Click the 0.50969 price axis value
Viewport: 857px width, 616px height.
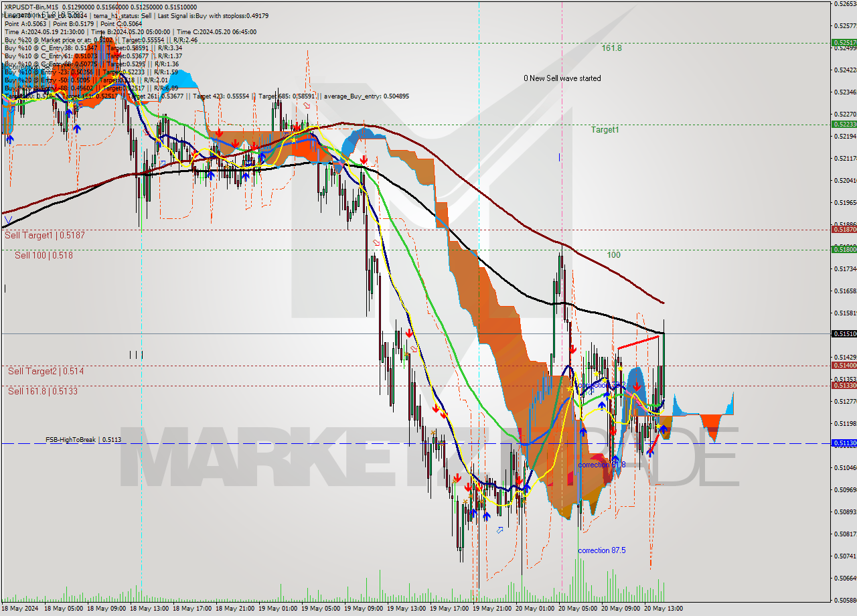point(845,489)
